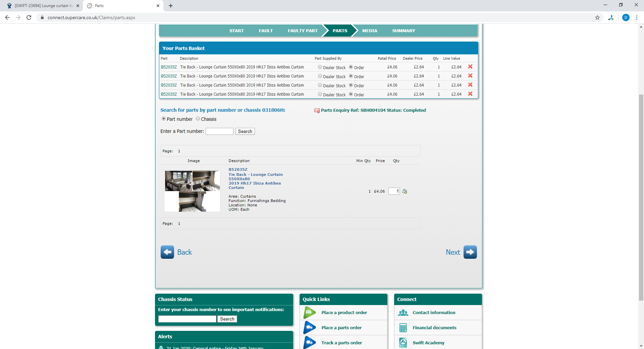Click the add-to-basket icon beside quantity box
This screenshot has height=349, width=644.
405,191
